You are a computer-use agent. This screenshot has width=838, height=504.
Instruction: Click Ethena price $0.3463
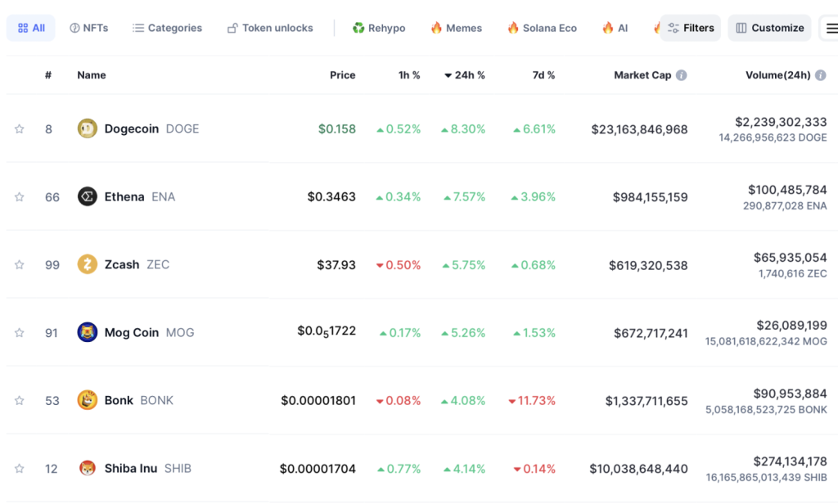tap(331, 196)
